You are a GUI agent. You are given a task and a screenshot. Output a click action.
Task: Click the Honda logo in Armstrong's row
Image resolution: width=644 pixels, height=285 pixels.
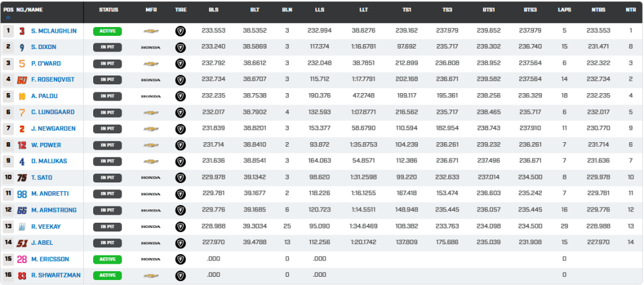click(x=150, y=210)
